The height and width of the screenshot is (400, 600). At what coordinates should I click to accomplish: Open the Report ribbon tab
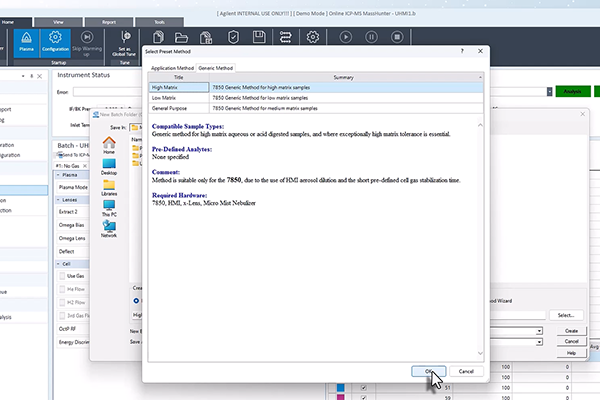click(109, 22)
